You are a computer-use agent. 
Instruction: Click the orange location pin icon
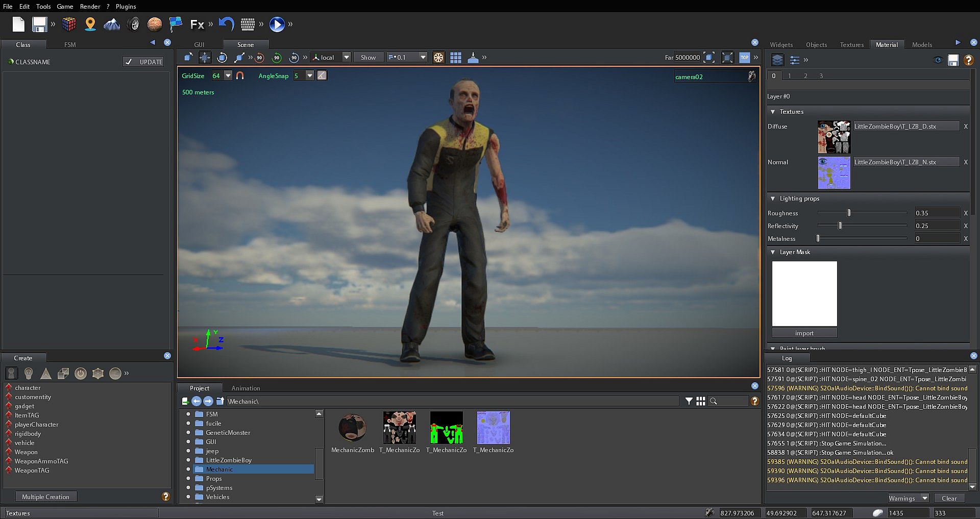coord(90,24)
